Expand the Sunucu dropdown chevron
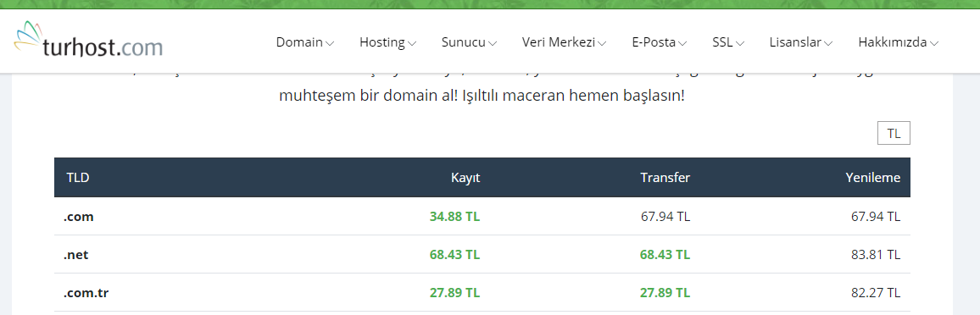The height and width of the screenshot is (315, 980). (x=493, y=43)
